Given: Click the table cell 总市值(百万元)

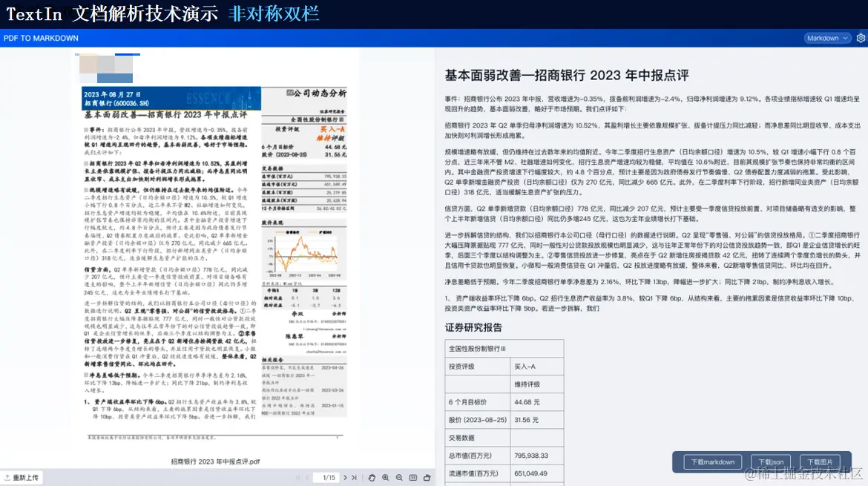Looking at the screenshot, I should coord(478,456).
